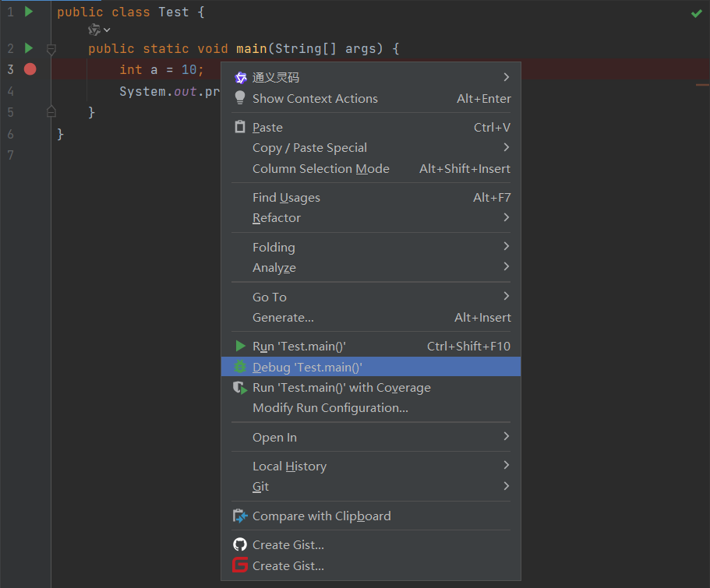Select Find Usages from the context menu
The image size is (710, 588).
coord(286,198)
